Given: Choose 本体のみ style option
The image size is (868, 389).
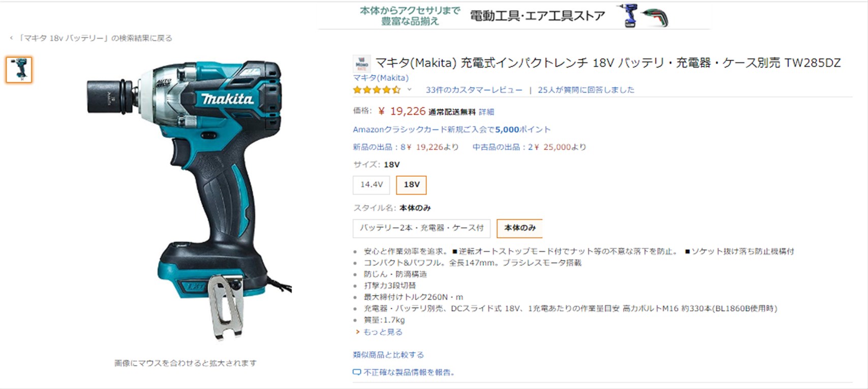Looking at the screenshot, I should [519, 228].
